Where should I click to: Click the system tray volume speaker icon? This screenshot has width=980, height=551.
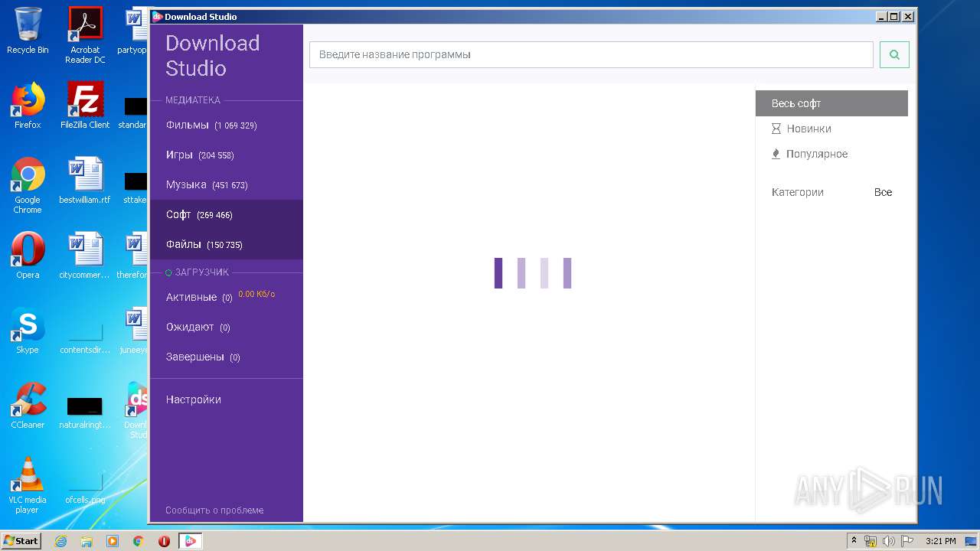pos(888,541)
